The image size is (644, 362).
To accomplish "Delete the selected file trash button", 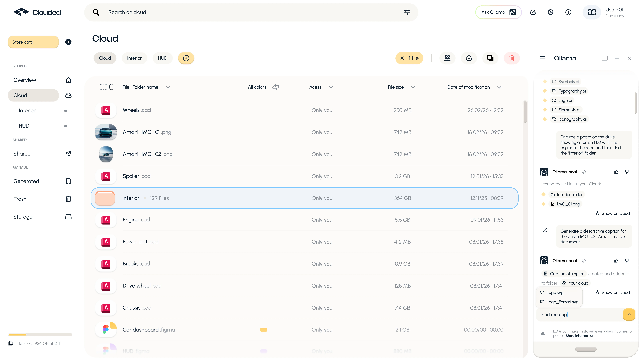I will [x=512, y=58].
